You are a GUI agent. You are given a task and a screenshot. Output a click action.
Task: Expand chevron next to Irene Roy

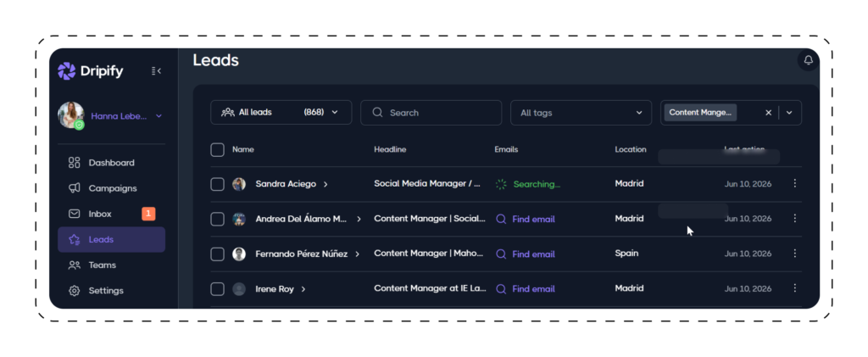pos(303,289)
